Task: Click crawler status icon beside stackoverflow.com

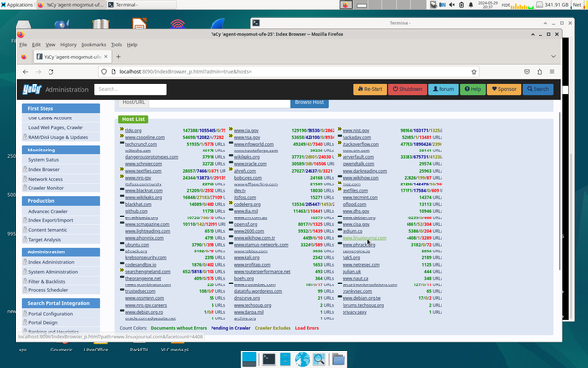Action: (x=339, y=143)
